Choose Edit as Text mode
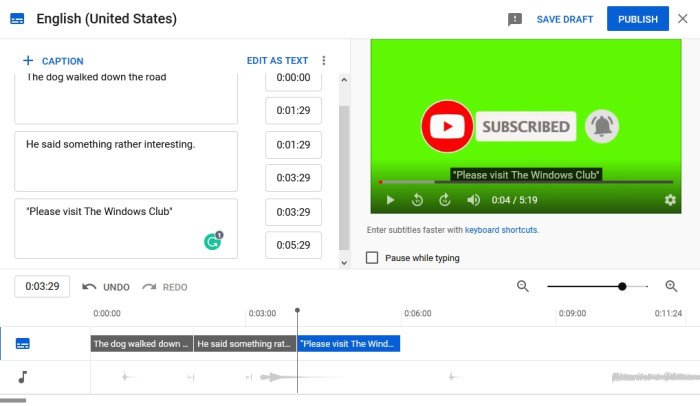The width and height of the screenshot is (700, 406). coord(277,60)
